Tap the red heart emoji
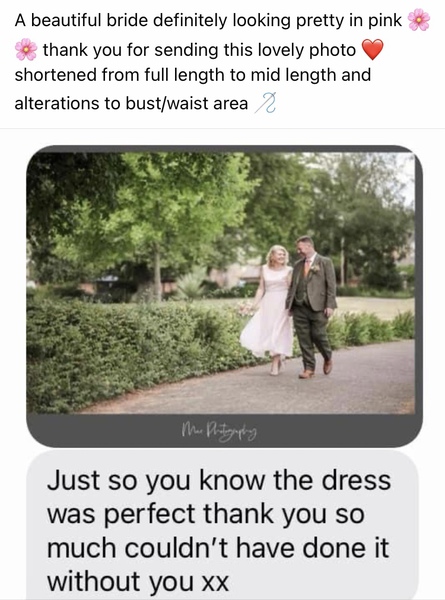This screenshot has width=445, height=600. (372, 49)
